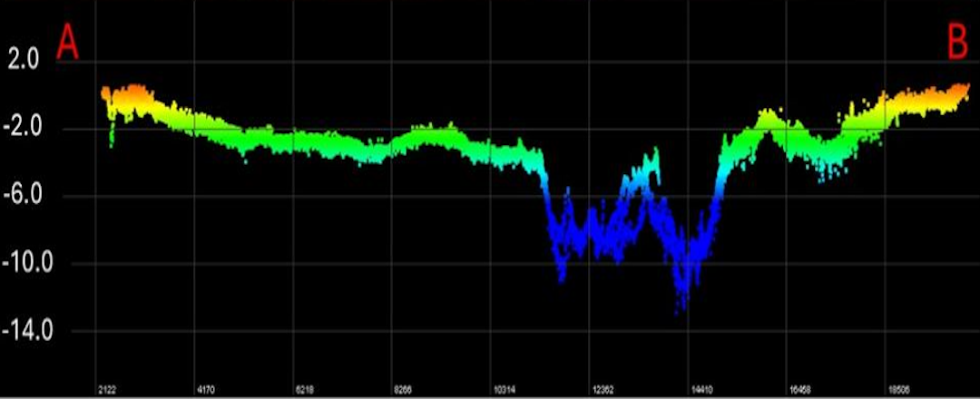This screenshot has height=399, width=980.
Task: Click the -6.0 y-axis label
Action: 24,196
